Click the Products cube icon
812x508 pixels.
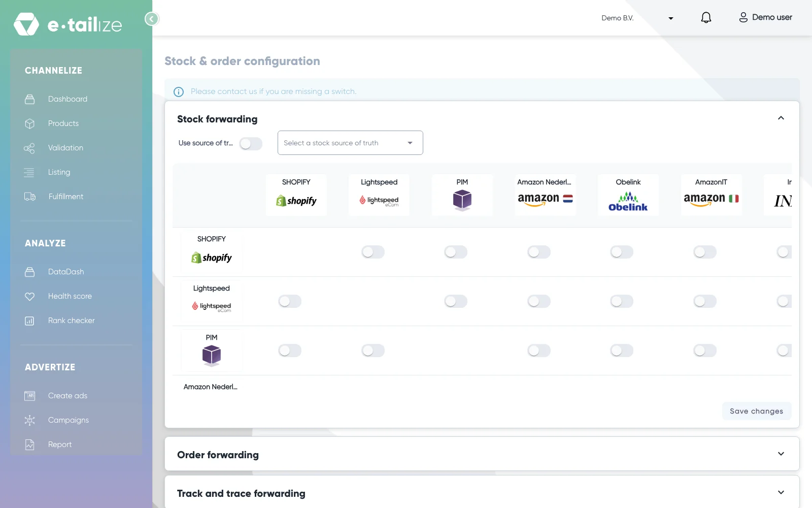(x=30, y=123)
